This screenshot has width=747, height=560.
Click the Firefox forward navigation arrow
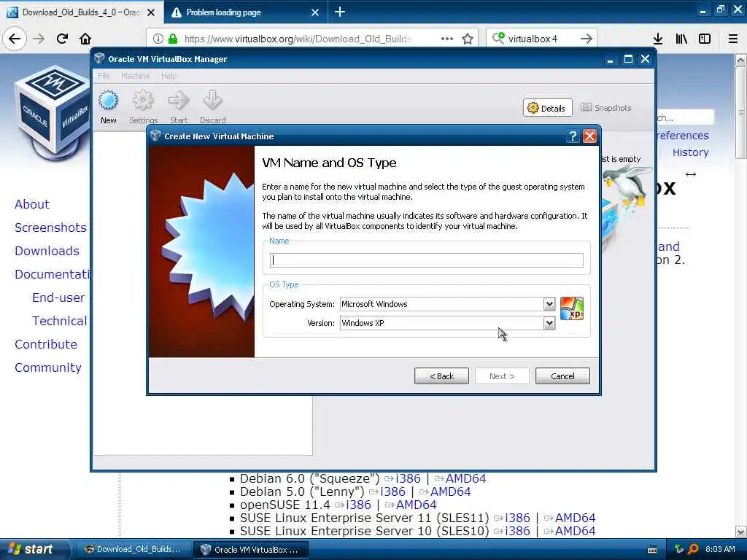point(39,39)
